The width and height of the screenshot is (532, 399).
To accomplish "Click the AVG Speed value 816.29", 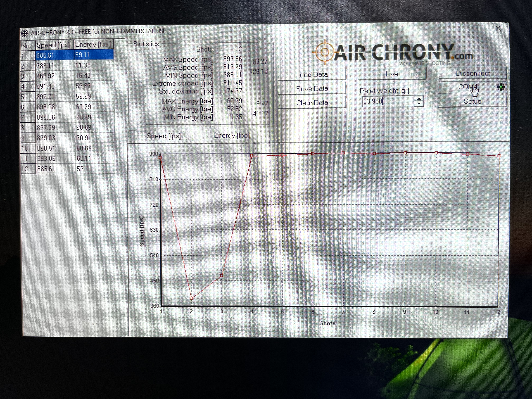I will pyautogui.click(x=233, y=67).
